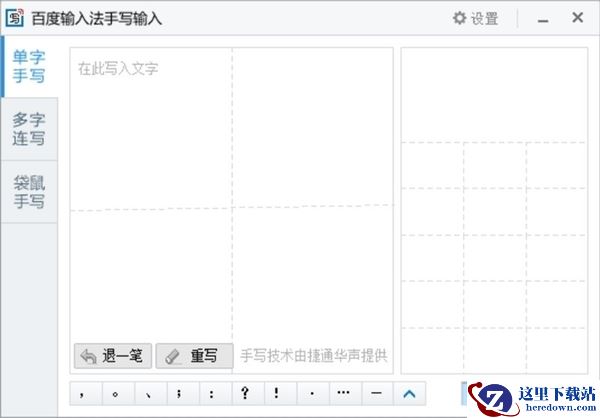Screen dimensions: 600x418
Task: Open the 设置 settings gear
Action: coord(475,18)
